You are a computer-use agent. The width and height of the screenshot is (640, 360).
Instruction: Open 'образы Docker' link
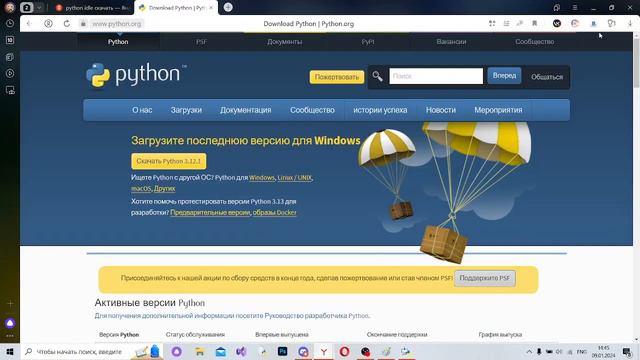pyautogui.click(x=275, y=213)
